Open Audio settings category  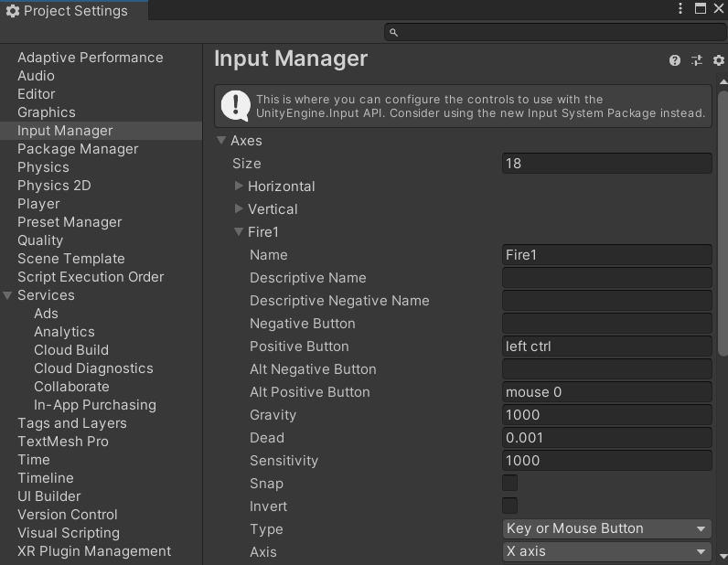[36, 76]
